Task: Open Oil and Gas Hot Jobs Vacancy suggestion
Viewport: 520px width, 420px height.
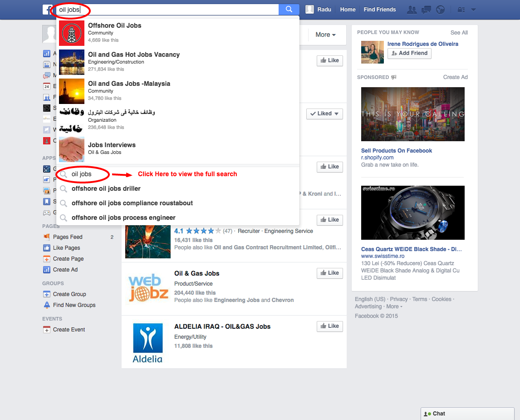Action: pyautogui.click(x=178, y=62)
